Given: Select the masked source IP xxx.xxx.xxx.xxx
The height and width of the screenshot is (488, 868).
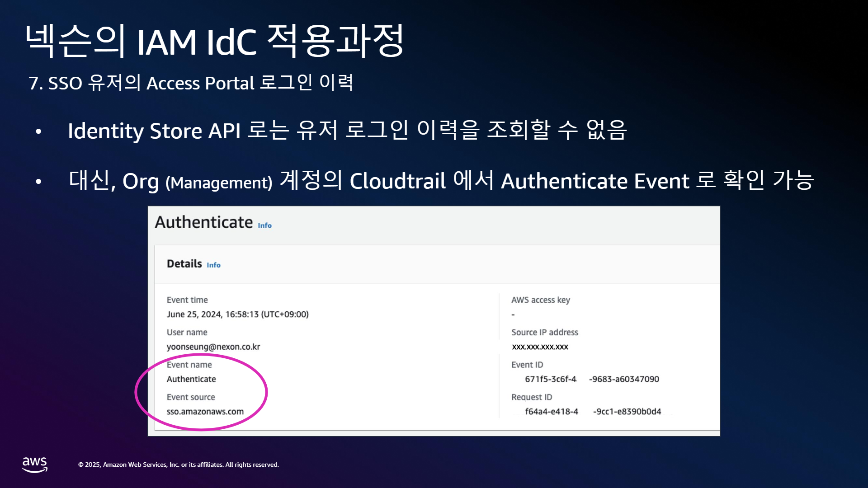Looking at the screenshot, I should click(540, 347).
